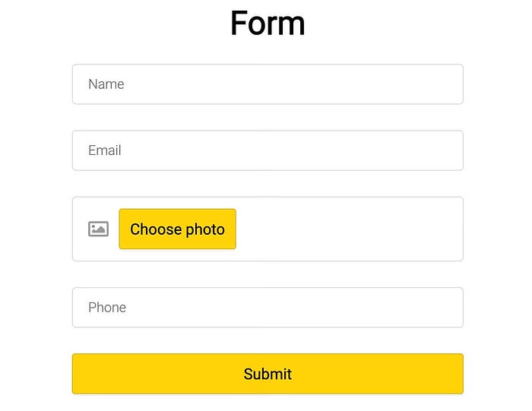
Task: Click empty space in photo upload box
Action: (350, 229)
